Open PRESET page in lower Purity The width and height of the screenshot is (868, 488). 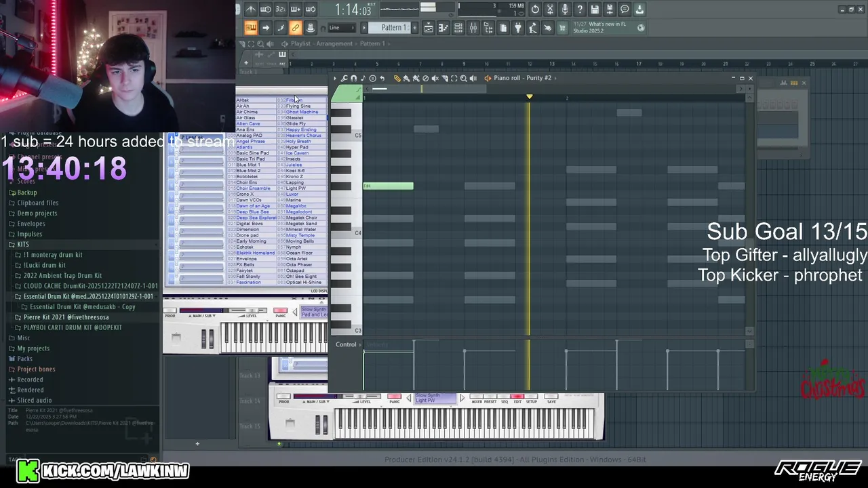pos(490,396)
